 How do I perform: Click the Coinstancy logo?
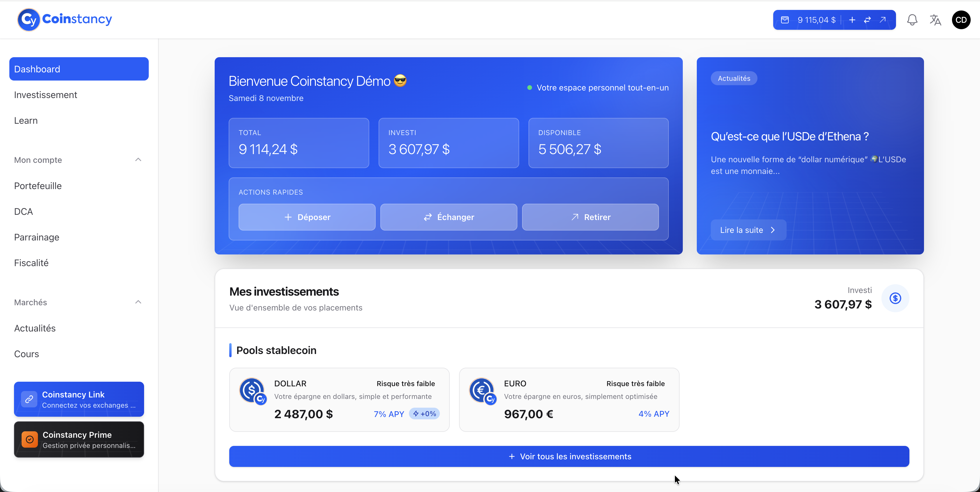[x=65, y=19]
